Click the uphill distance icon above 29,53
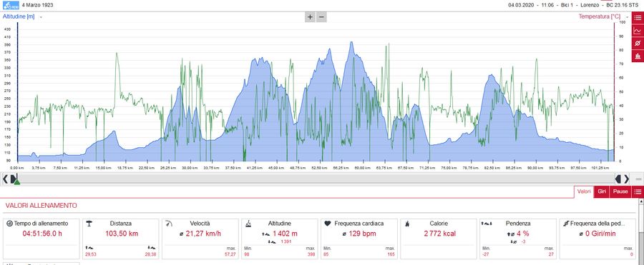644x265 pixels. [x=89, y=248]
